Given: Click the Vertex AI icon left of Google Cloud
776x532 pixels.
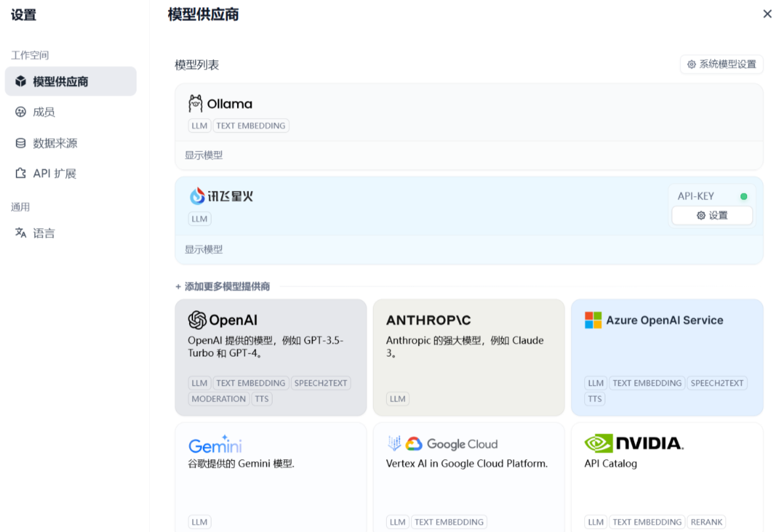Looking at the screenshot, I should (x=394, y=443).
